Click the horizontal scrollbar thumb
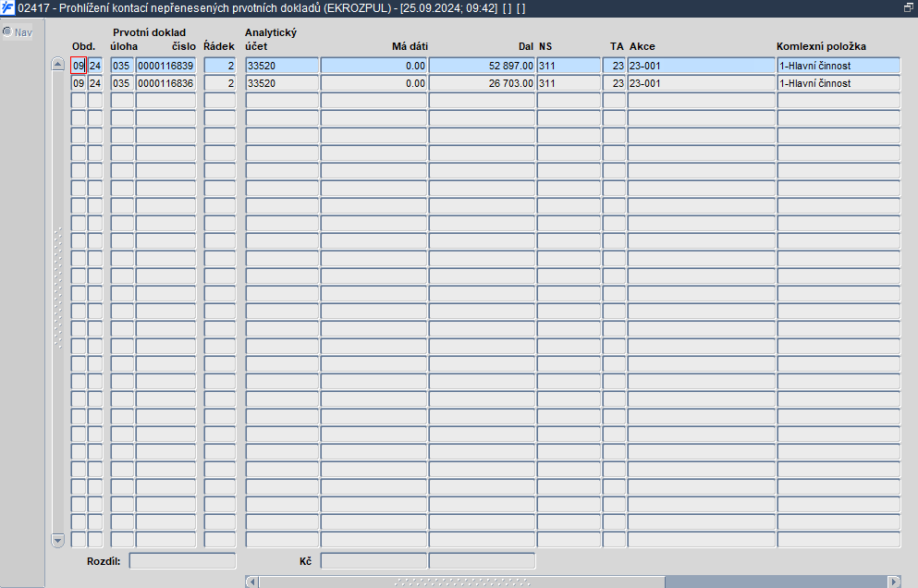 (461, 582)
